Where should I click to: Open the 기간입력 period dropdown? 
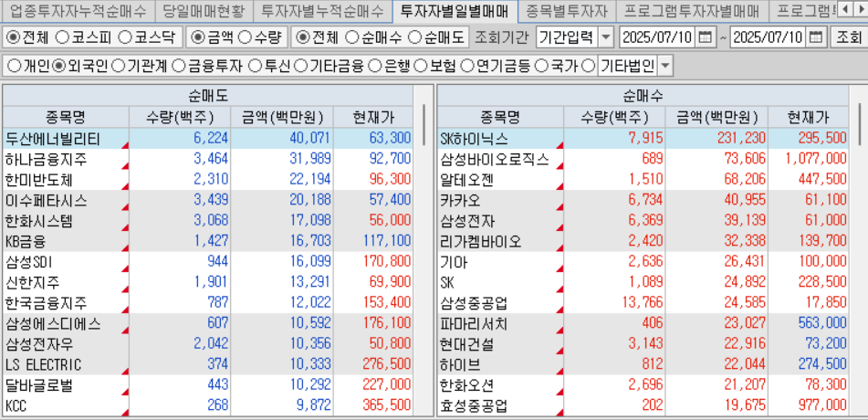point(607,37)
